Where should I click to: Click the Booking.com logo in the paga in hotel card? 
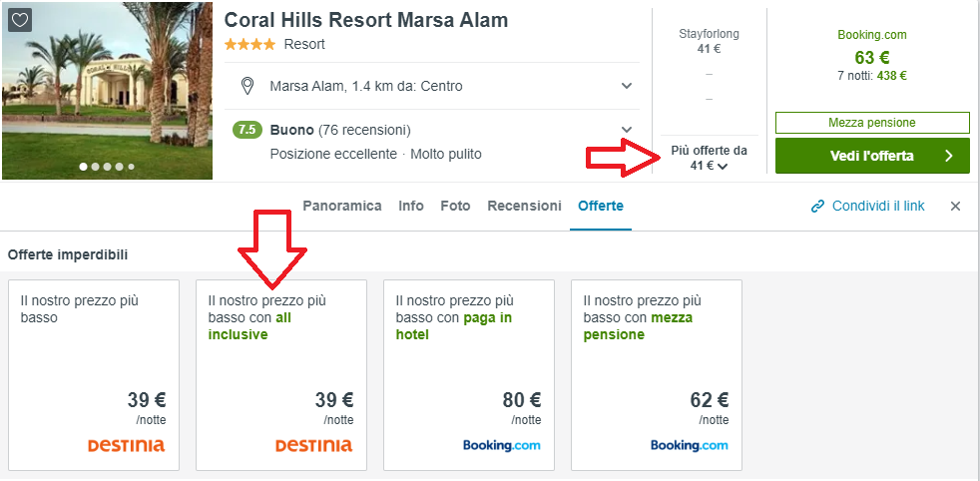[502, 445]
